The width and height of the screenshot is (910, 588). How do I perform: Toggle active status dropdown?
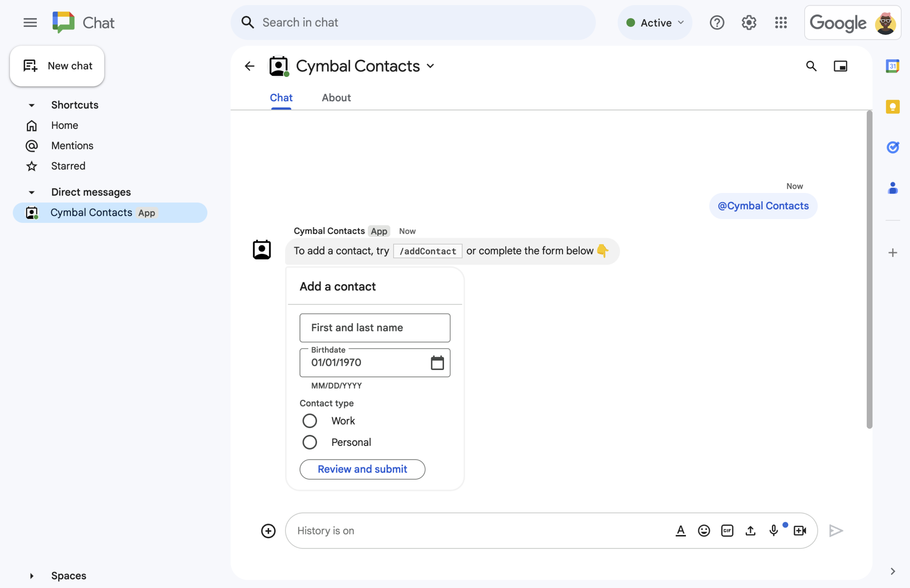pos(655,21)
